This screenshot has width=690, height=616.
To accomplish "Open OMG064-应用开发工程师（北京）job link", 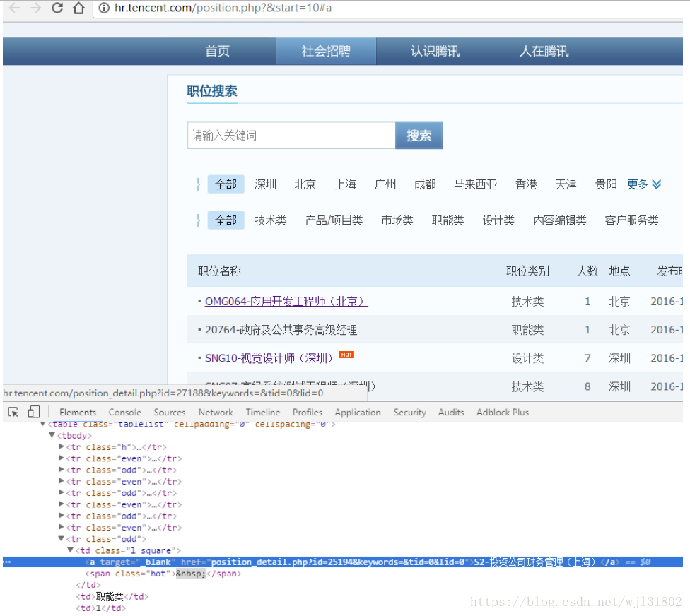I will point(286,302).
